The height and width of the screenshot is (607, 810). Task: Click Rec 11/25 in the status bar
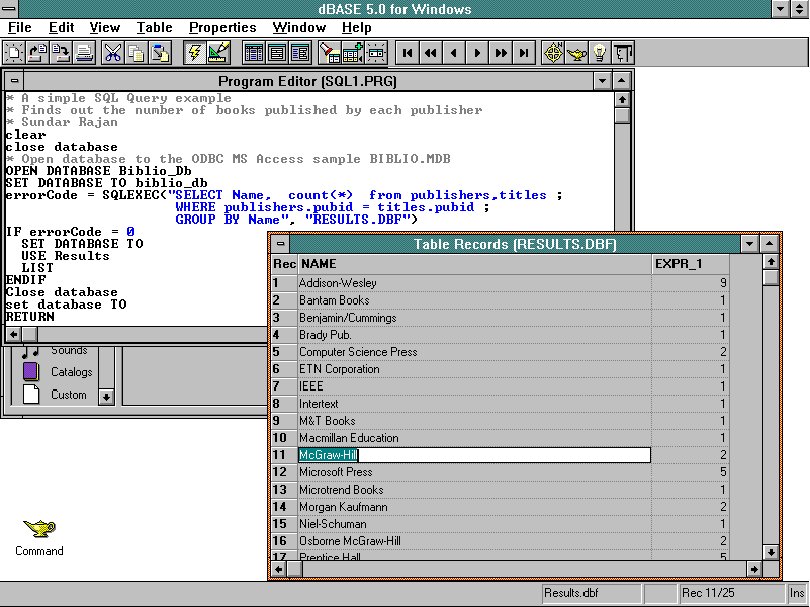[x=733, y=593]
